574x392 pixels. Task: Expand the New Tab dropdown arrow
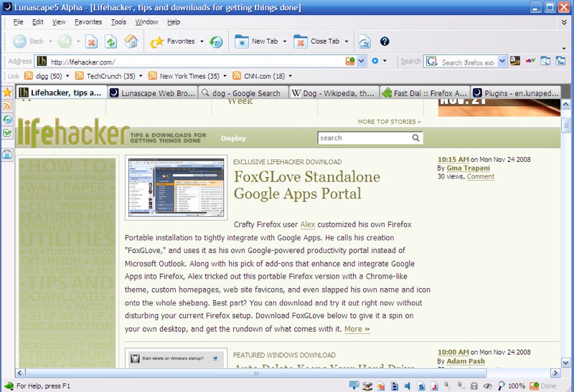(x=284, y=42)
